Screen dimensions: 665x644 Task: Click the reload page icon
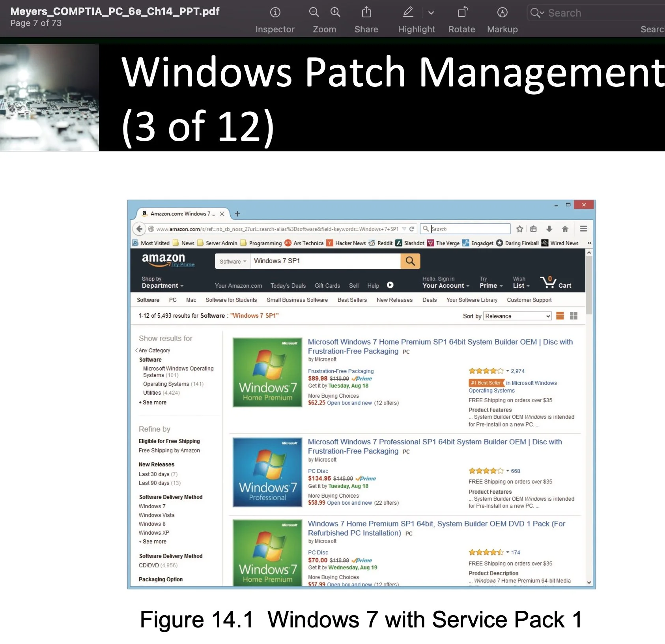412,229
